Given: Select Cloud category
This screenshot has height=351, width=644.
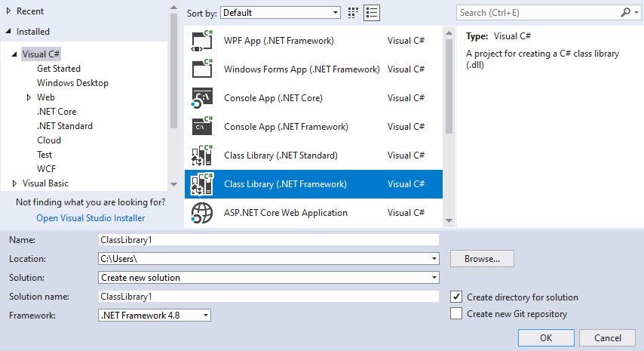Looking at the screenshot, I should click(49, 140).
